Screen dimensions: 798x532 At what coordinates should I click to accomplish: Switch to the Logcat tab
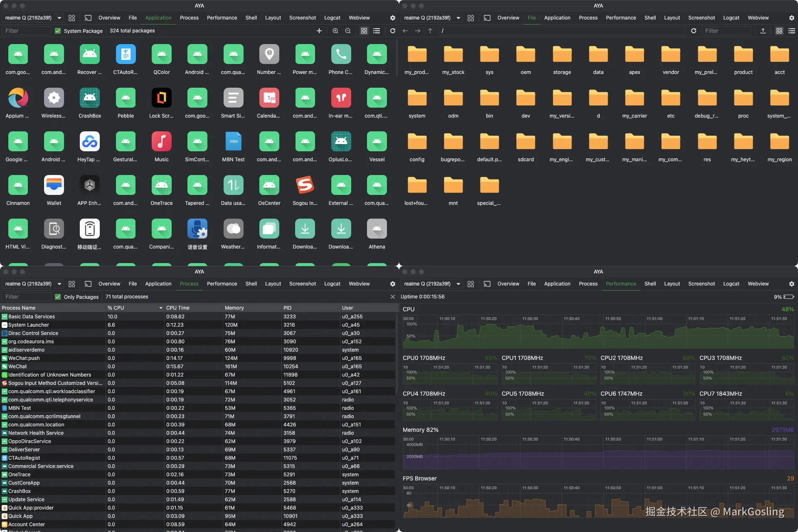tap(332, 18)
